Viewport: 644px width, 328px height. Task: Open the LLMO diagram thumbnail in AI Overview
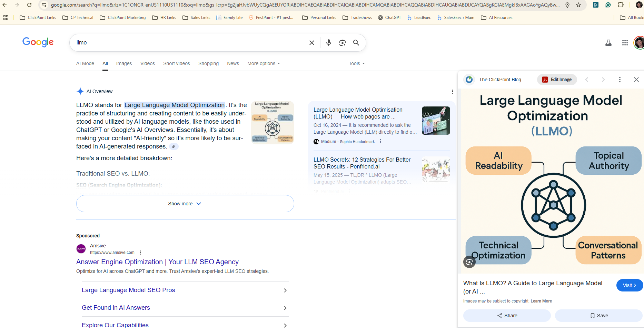tap(273, 122)
